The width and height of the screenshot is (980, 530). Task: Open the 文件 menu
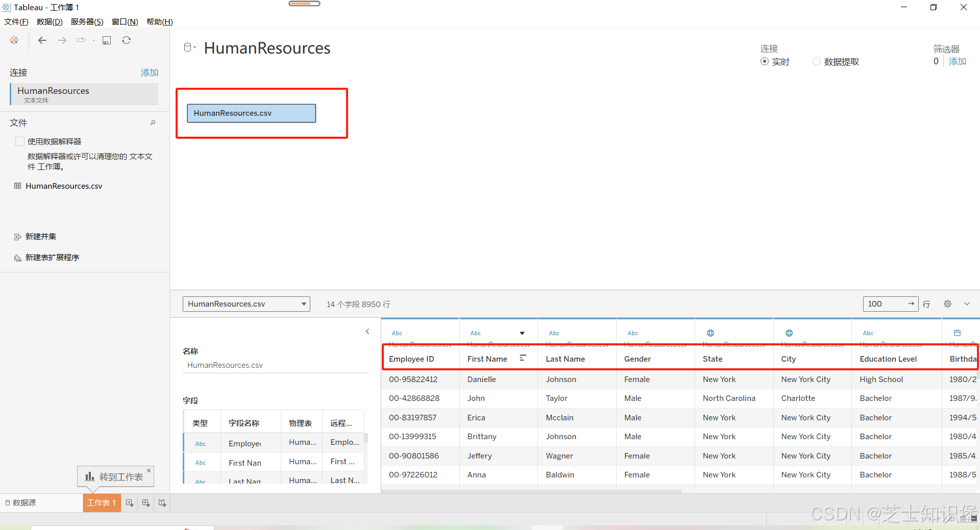tap(16, 21)
